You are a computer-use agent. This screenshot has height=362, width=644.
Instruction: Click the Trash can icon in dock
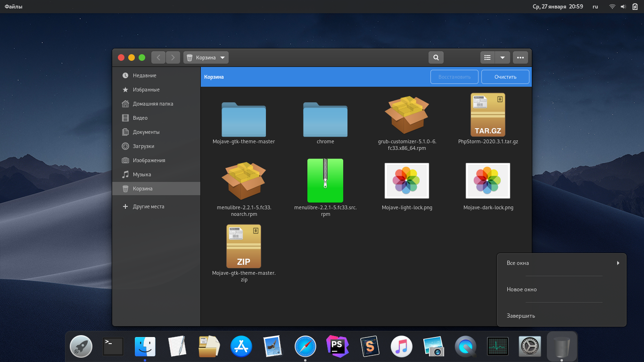[x=562, y=347]
